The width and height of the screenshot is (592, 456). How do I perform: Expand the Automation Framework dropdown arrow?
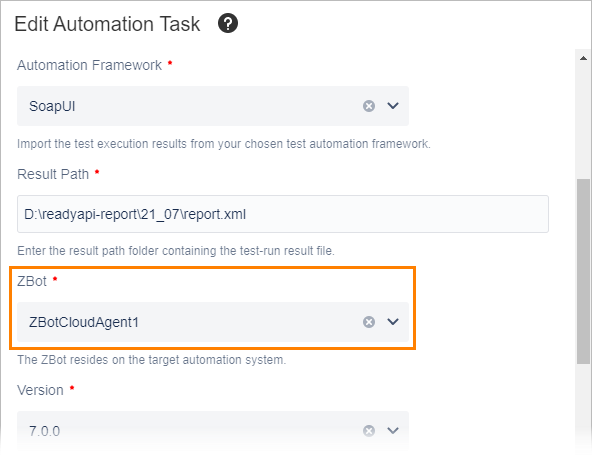click(x=393, y=106)
